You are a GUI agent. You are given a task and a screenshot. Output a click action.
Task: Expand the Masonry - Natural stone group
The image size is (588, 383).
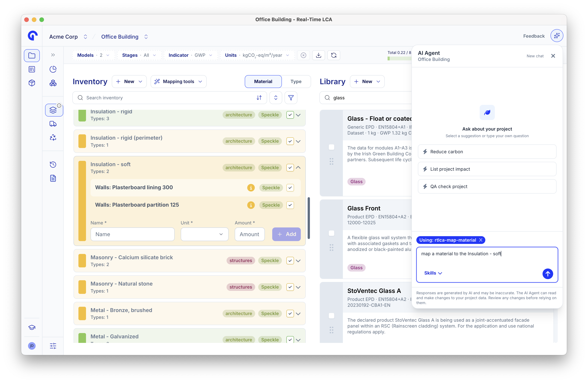click(298, 287)
